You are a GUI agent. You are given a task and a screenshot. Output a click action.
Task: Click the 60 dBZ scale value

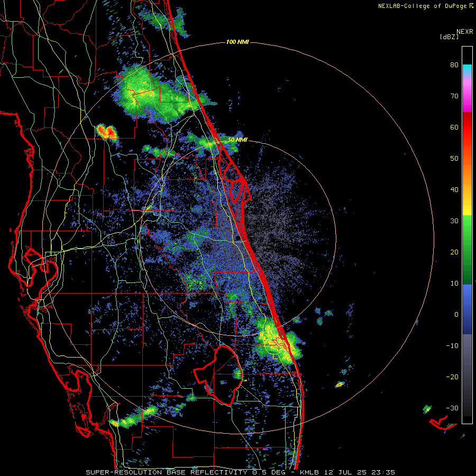[454, 127]
